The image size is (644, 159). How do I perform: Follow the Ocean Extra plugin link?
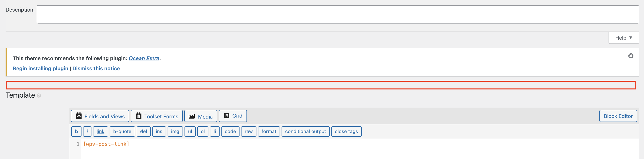click(x=144, y=58)
